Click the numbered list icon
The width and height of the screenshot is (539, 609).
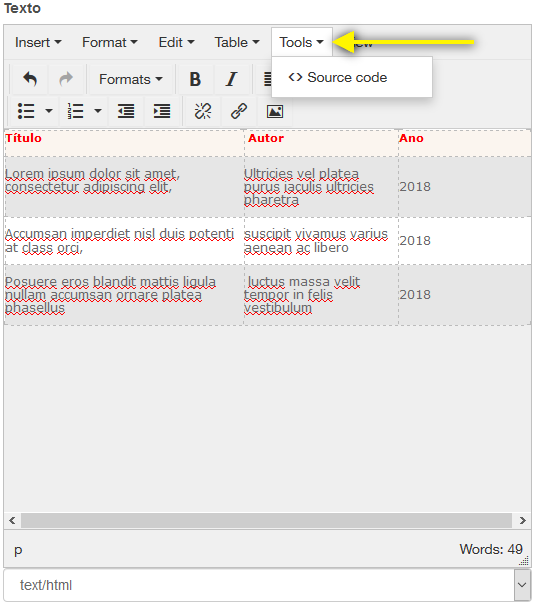coord(76,111)
